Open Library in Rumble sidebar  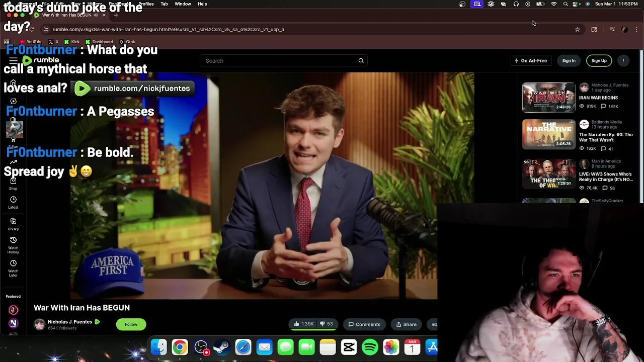tap(13, 224)
